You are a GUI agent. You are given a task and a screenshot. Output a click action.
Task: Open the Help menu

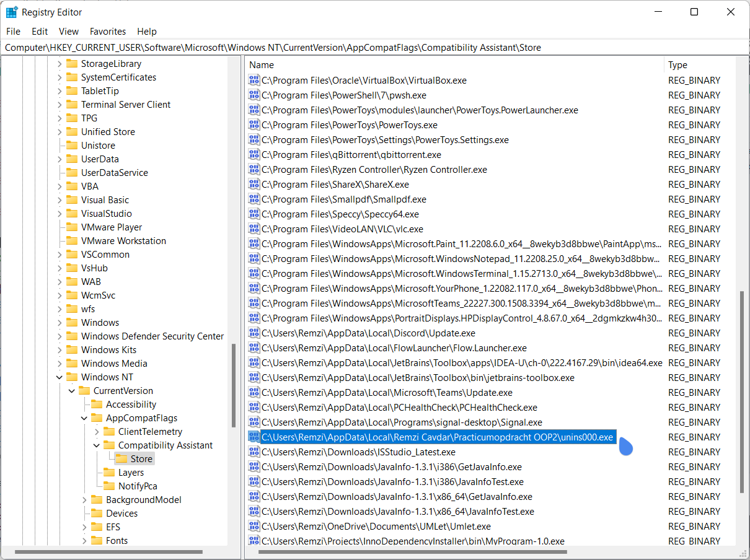(147, 31)
